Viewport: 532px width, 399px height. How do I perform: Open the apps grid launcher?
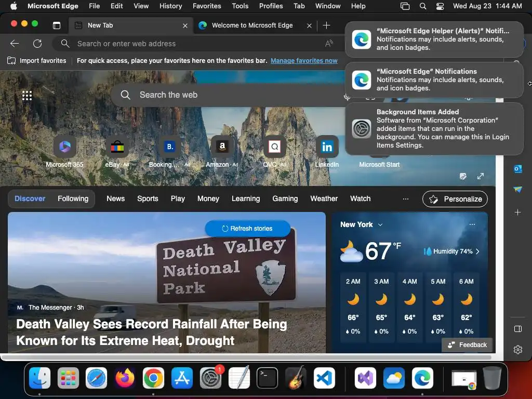pyautogui.click(x=27, y=96)
